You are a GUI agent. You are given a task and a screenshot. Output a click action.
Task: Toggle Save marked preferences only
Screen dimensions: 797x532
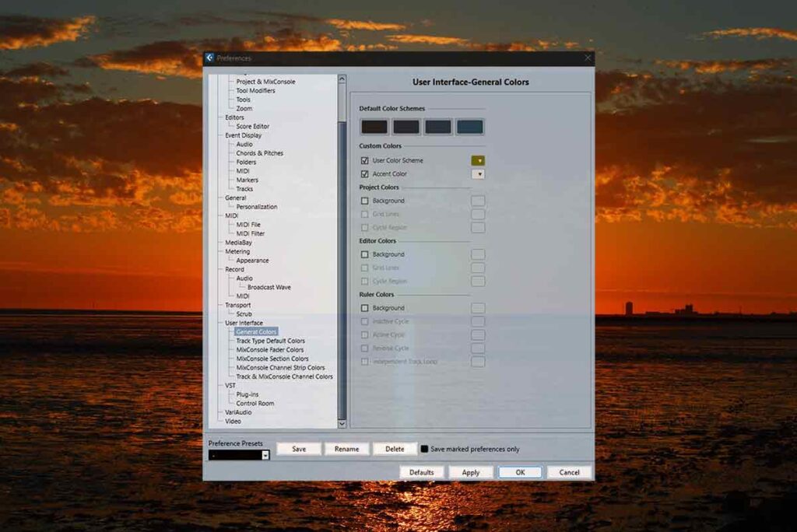pos(424,449)
